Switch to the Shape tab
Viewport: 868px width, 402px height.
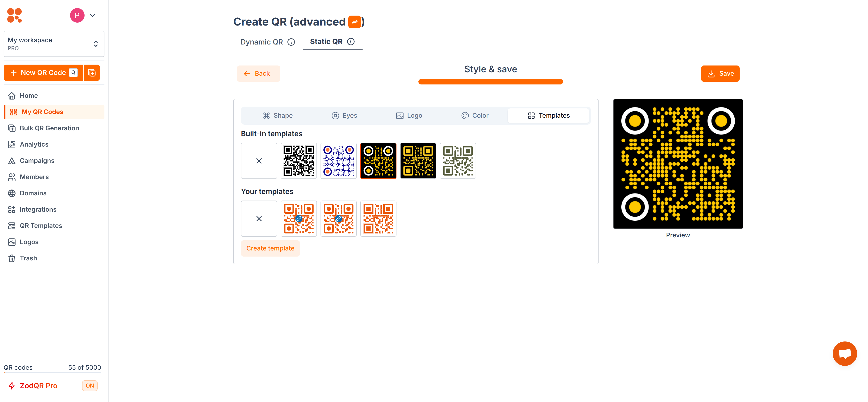(x=278, y=115)
